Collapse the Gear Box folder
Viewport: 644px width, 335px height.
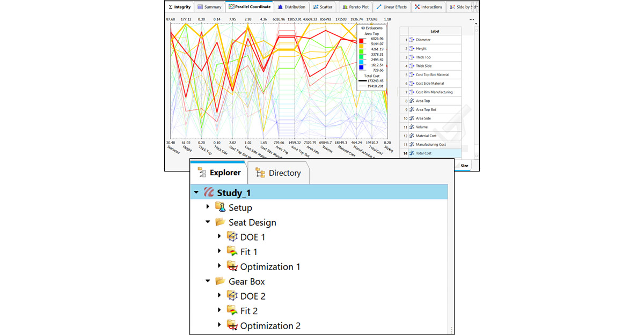pyautogui.click(x=208, y=281)
